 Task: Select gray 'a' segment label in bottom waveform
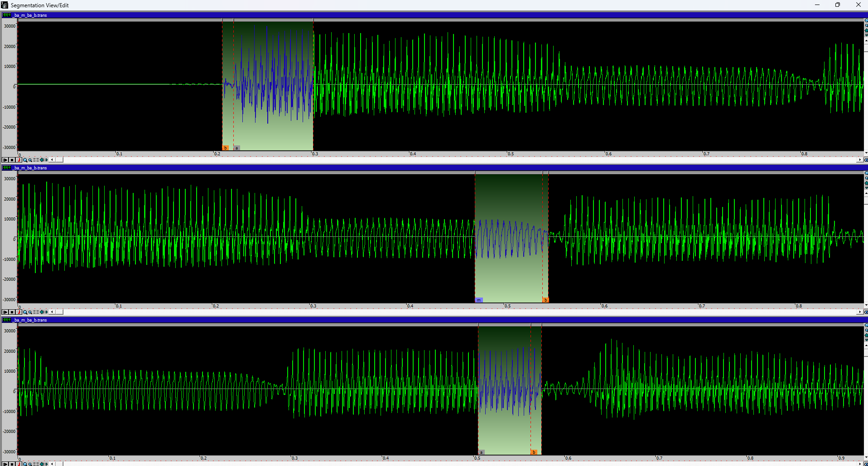[x=481, y=452]
